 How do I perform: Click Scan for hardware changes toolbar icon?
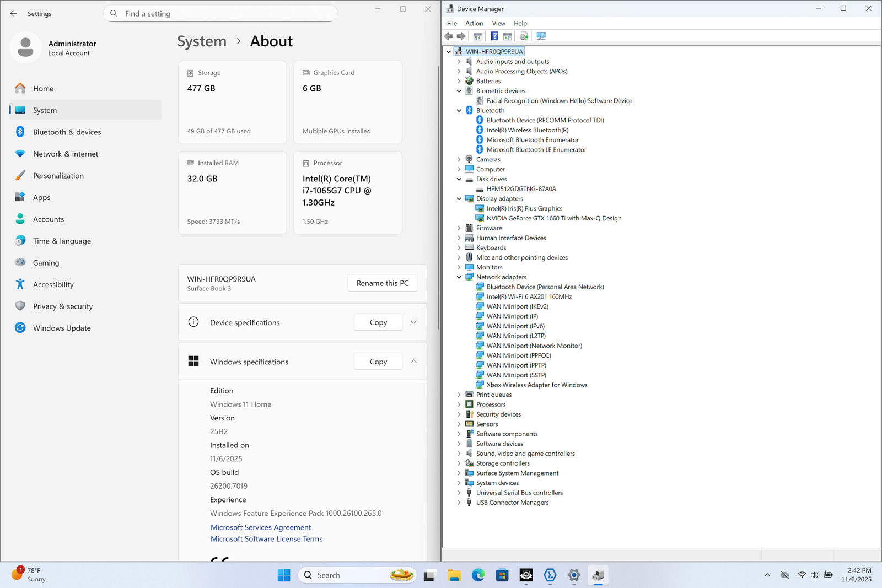click(x=541, y=36)
